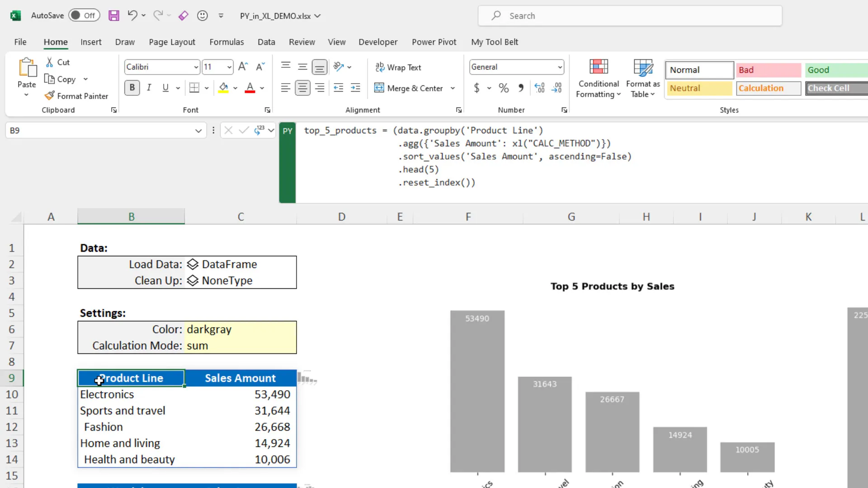Toggle Bold formatting
Viewport: 868px width, 488px height.
click(x=132, y=88)
